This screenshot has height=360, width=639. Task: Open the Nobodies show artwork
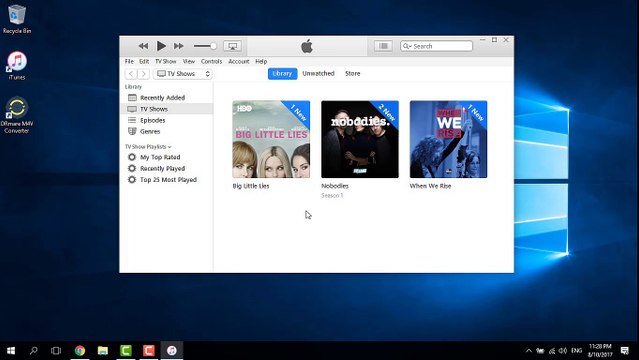(360, 139)
